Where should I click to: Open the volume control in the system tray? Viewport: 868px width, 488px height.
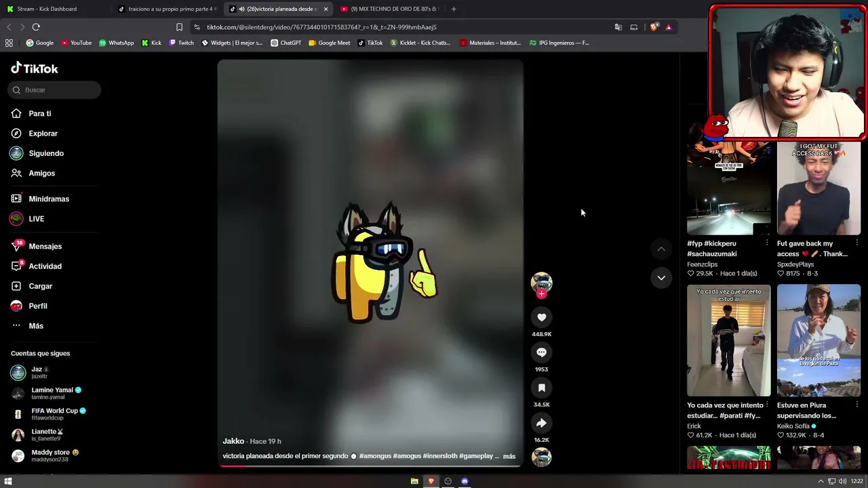842,481
